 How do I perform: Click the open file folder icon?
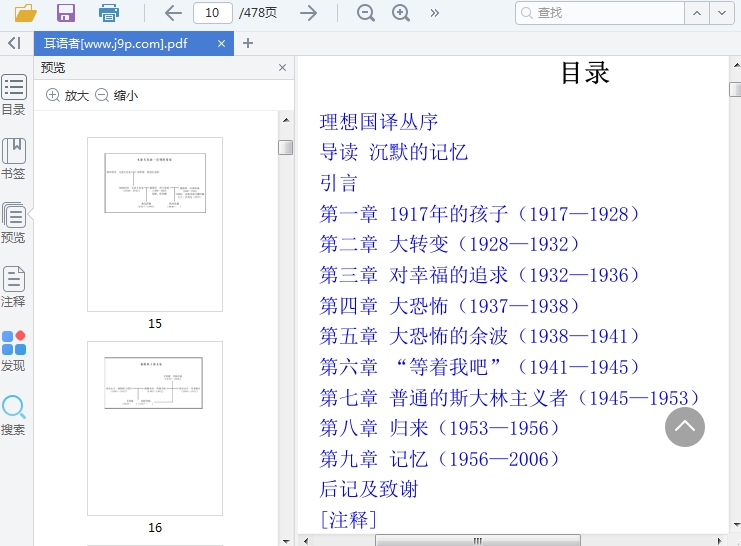click(25, 13)
